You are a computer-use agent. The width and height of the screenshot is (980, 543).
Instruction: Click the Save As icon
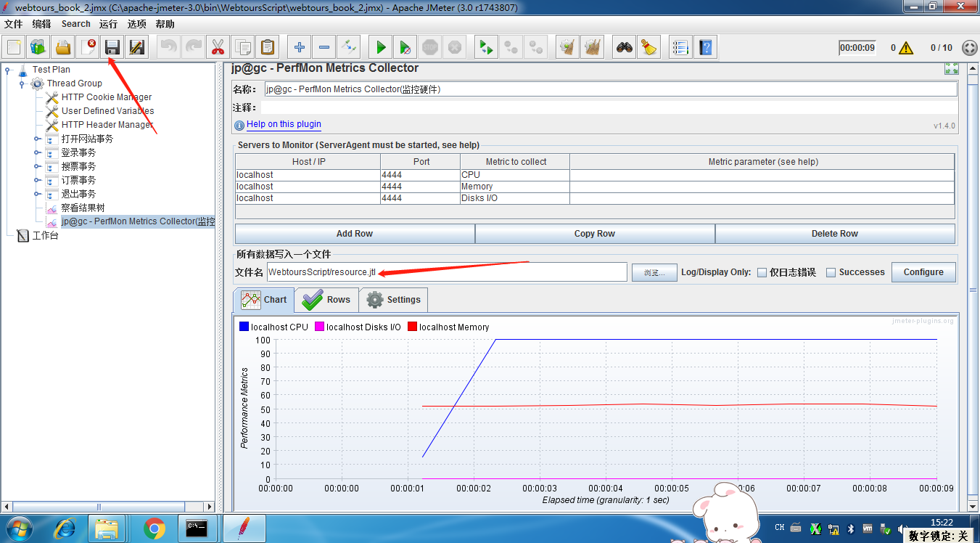click(137, 48)
